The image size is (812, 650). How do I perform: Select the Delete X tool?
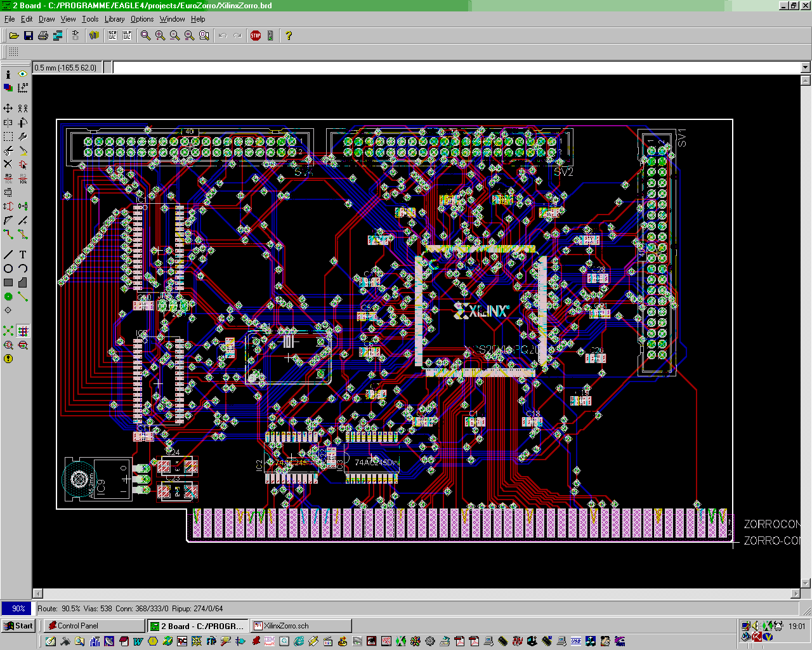8,164
